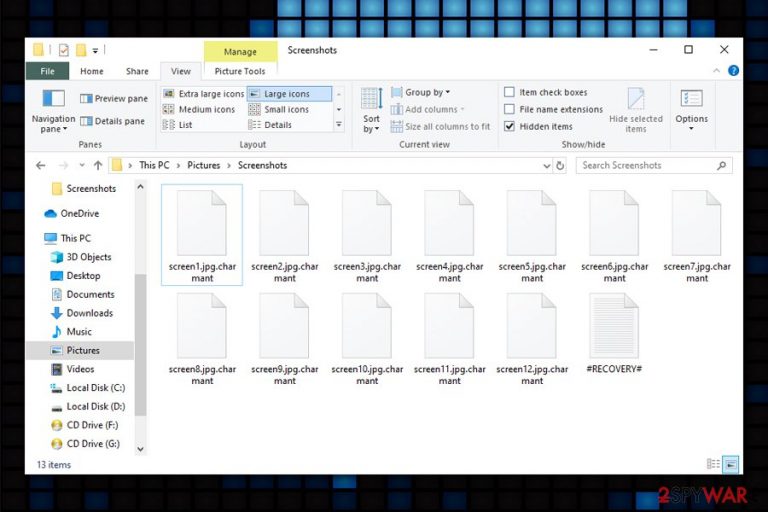The image size is (768, 512).
Task: Click Add columns in Current view
Action: click(427, 109)
